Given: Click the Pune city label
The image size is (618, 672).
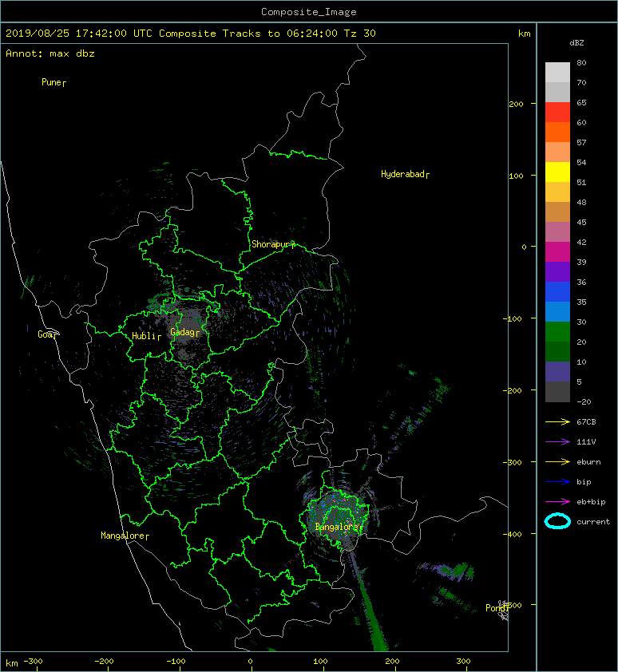Looking at the screenshot, I should 51,82.
